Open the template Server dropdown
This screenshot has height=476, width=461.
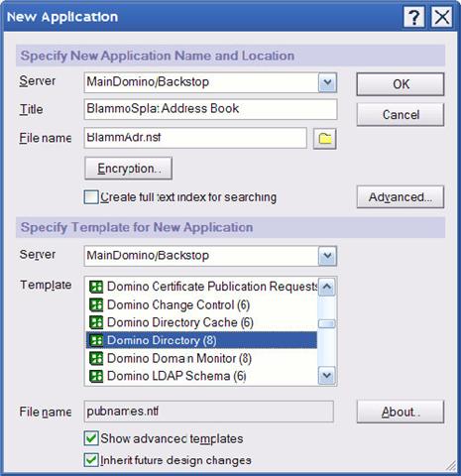coord(327,256)
